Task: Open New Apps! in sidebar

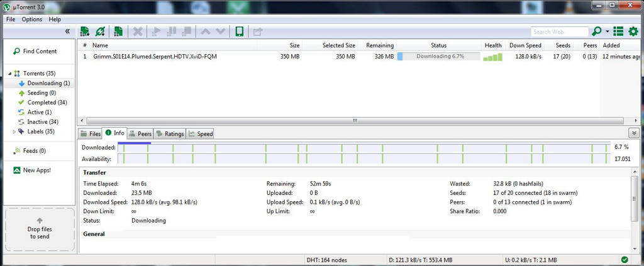Action: click(33, 170)
